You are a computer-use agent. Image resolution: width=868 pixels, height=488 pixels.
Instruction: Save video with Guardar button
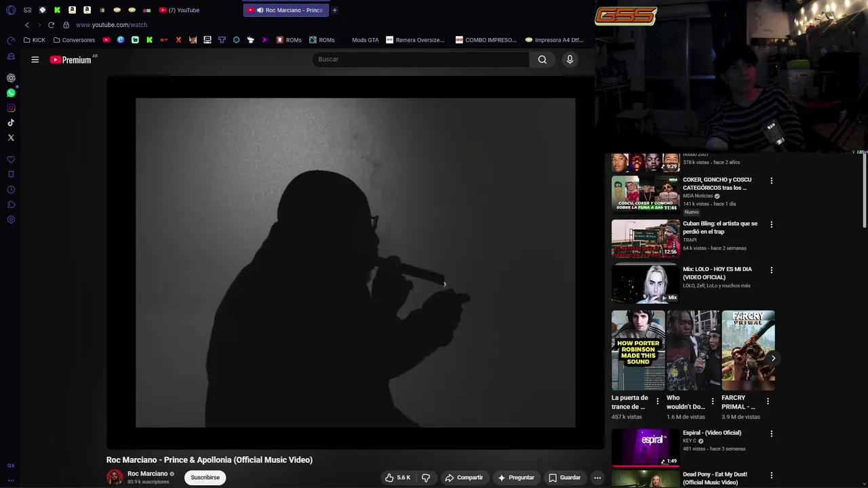(565, 478)
